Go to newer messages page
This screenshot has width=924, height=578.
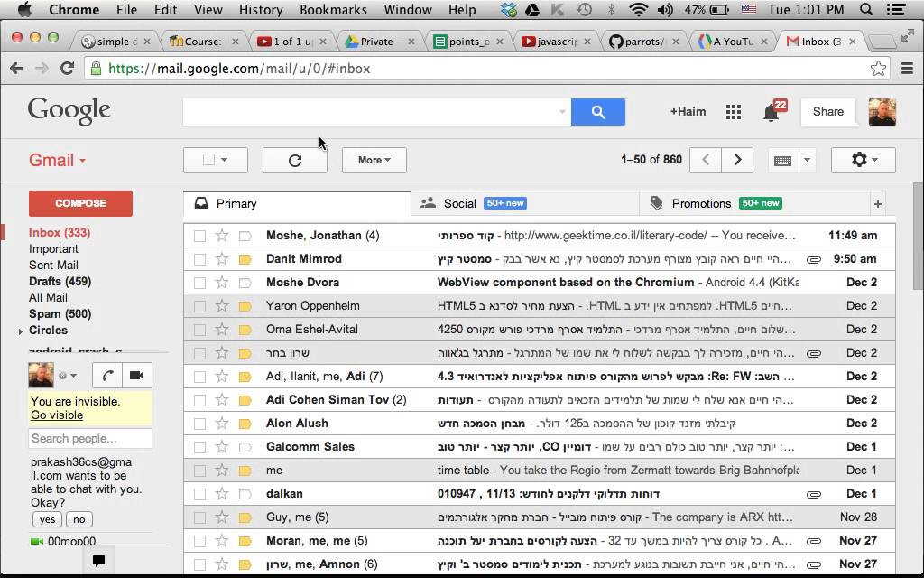coord(706,160)
